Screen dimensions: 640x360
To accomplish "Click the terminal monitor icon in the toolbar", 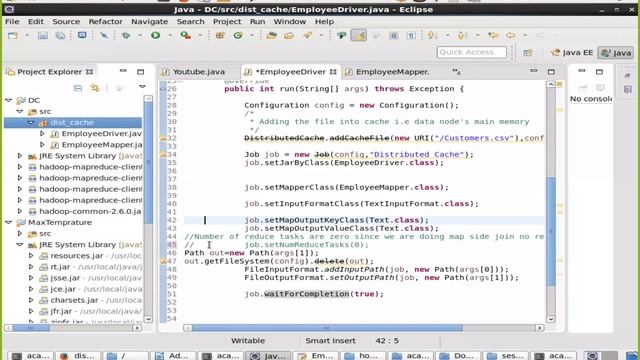I will pos(82,36).
